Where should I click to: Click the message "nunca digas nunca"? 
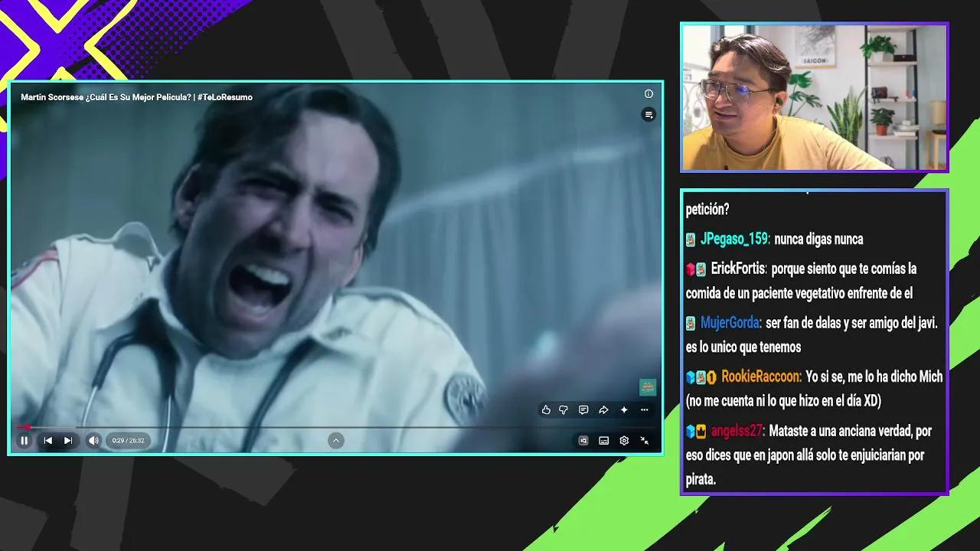pyautogui.click(x=818, y=239)
